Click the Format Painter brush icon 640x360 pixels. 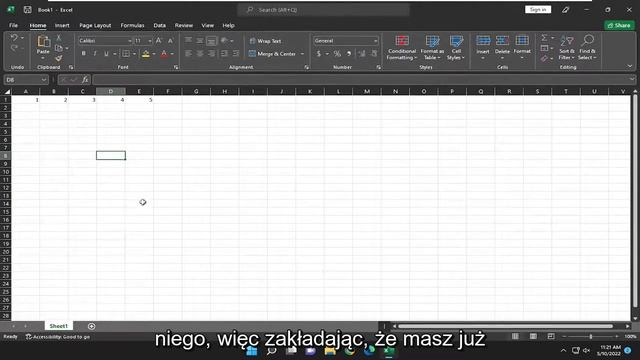59,58
